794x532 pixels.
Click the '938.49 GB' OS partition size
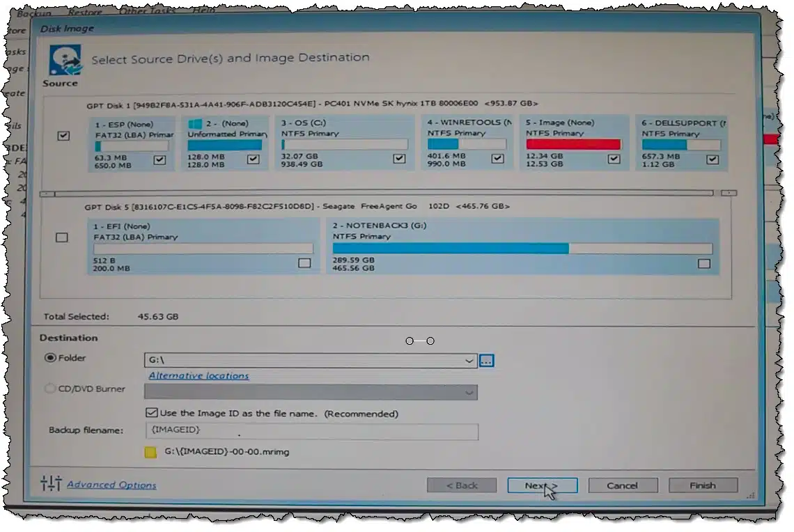point(302,164)
